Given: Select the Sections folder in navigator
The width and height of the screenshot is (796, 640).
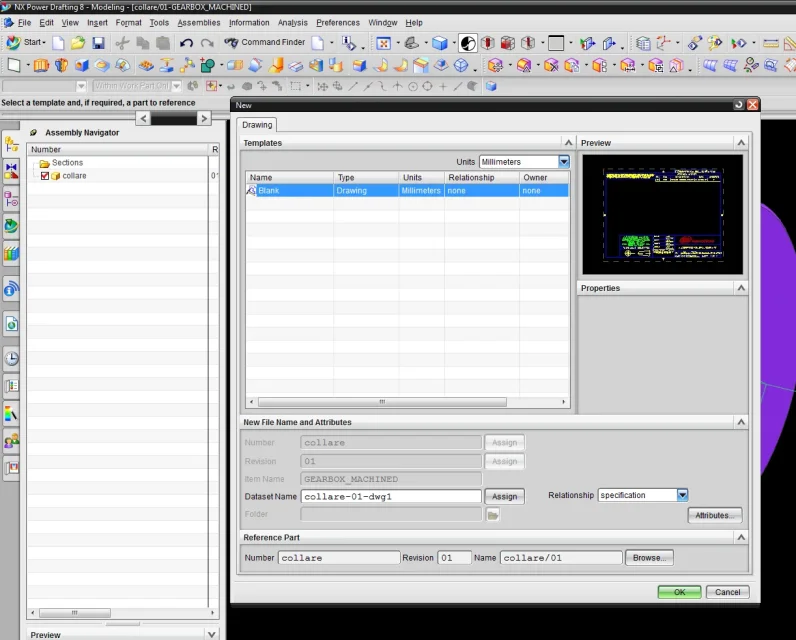Looking at the screenshot, I should coord(67,163).
